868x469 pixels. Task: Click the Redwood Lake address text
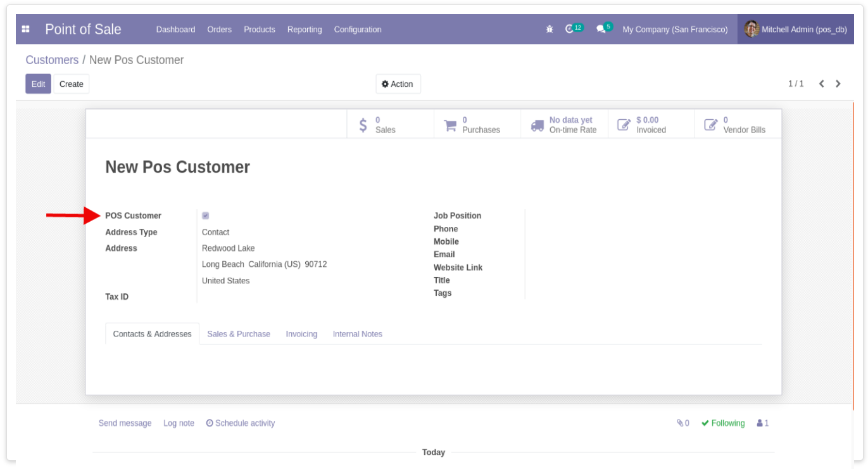pos(229,248)
